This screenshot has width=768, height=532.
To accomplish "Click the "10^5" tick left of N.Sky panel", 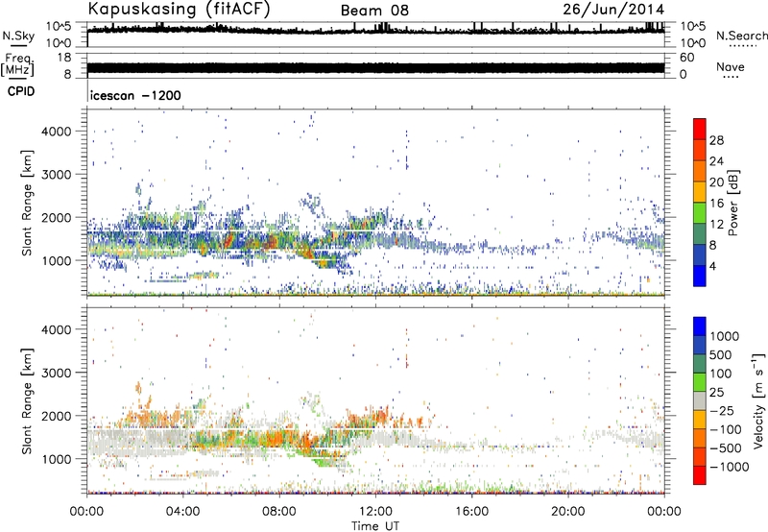I will click(x=59, y=27).
